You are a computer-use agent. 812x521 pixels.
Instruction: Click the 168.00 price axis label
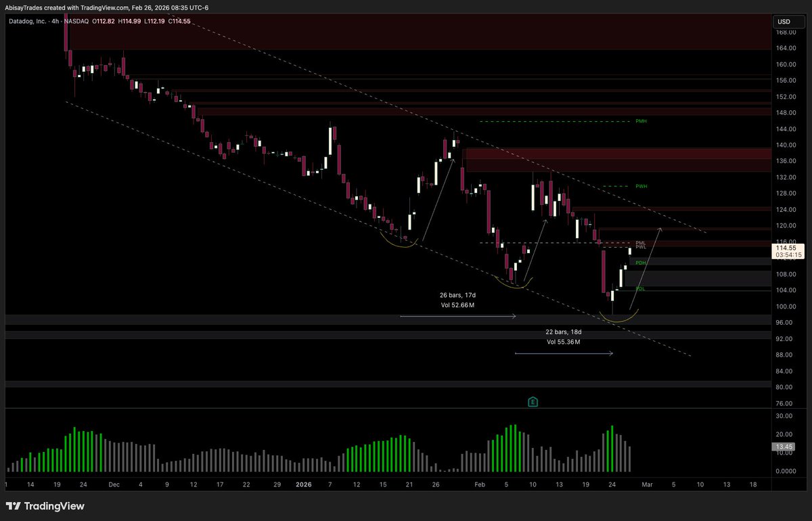[786, 32]
